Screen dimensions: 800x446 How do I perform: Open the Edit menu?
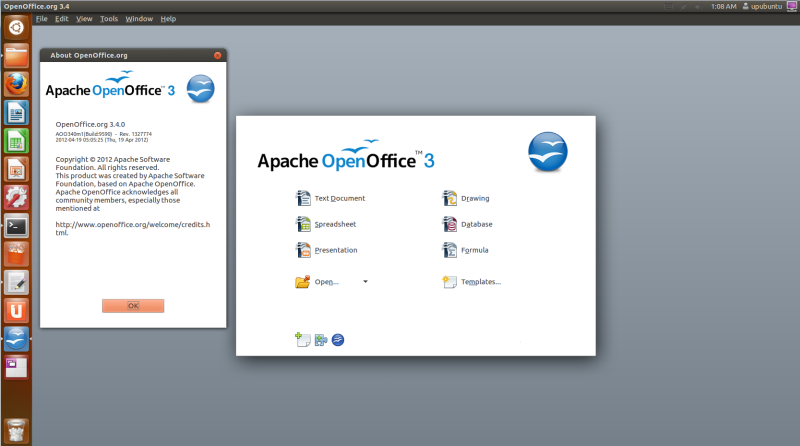point(62,19)
